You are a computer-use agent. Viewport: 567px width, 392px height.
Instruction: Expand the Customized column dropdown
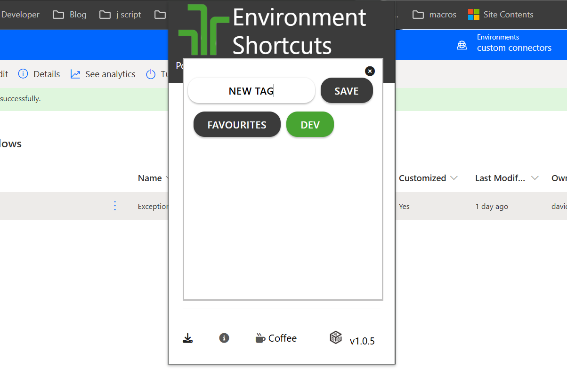click(454, 178)
